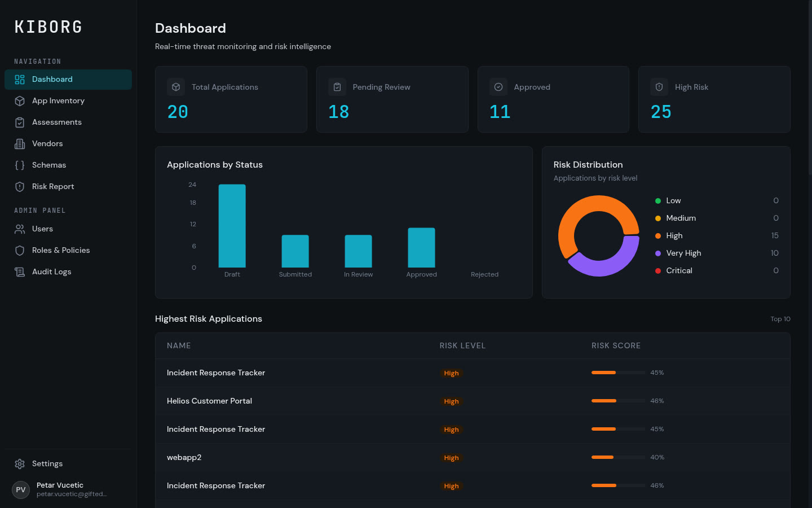Click the In Review bar
Viewport: 812px width, 508px height.
[x=359, y=251]
